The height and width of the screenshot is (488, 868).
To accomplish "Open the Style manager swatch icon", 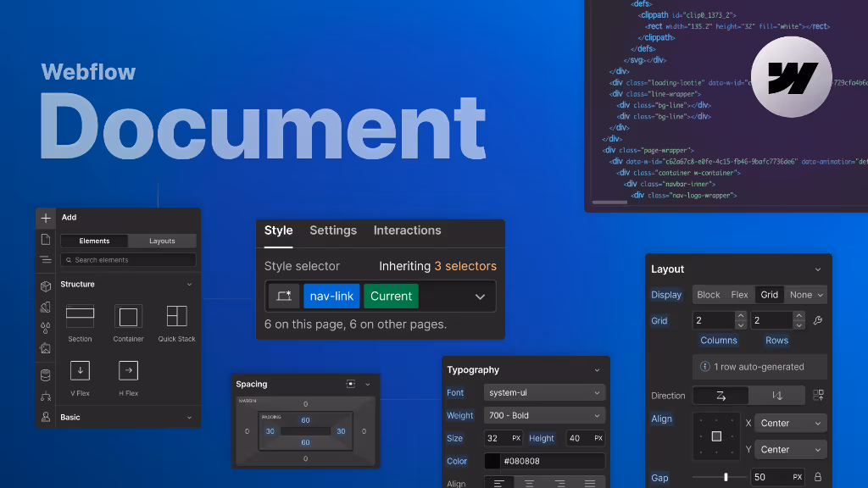I will (x=46, y=307).
